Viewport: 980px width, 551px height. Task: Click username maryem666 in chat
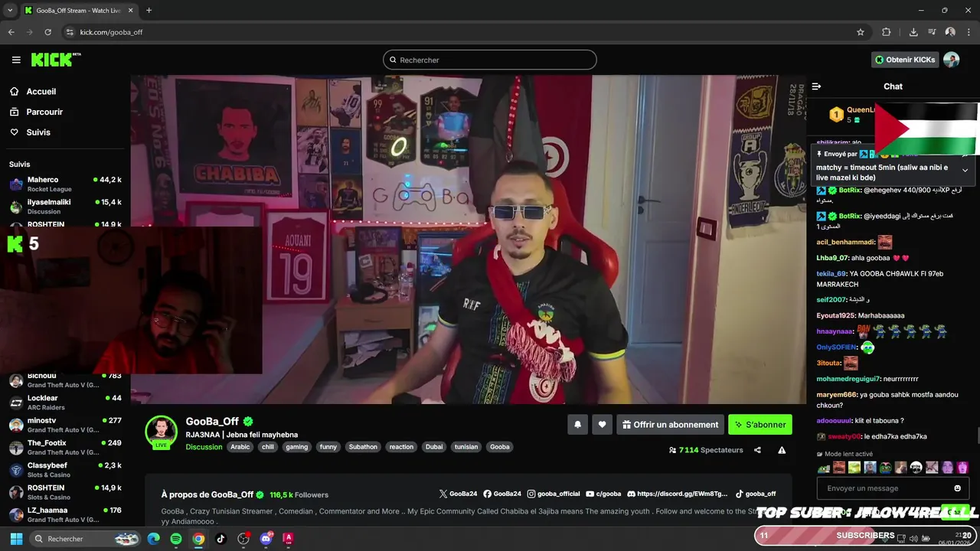[836, 395]
